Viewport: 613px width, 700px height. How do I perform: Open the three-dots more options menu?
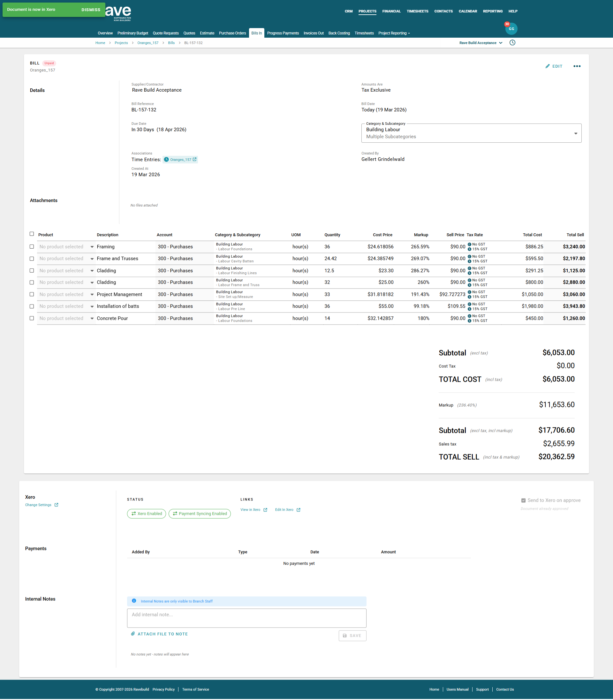click(x=577, y=66)
